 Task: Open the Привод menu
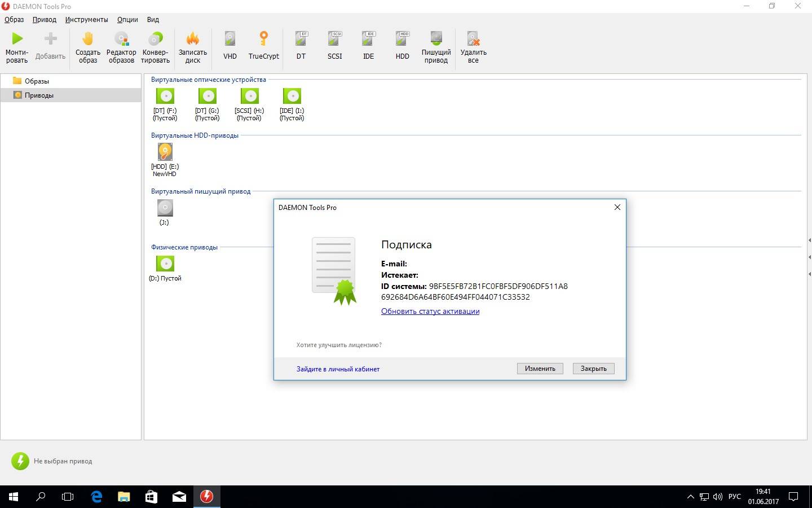45,19
